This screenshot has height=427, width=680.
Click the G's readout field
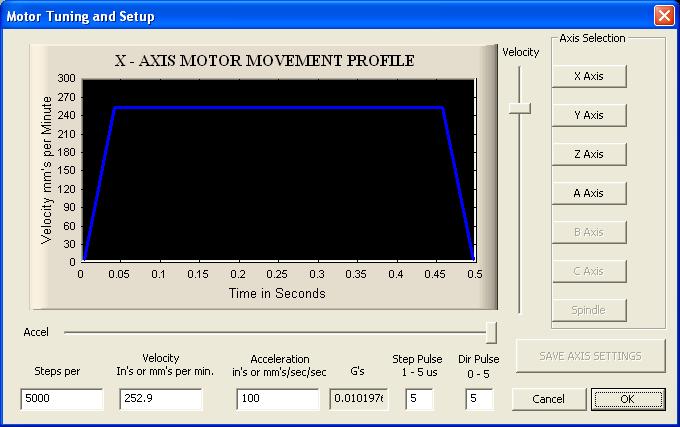click(358, 399)
